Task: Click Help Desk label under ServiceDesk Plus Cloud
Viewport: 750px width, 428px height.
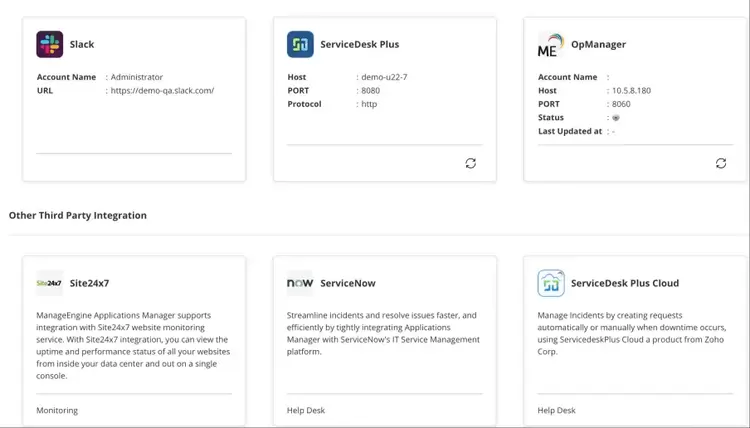Action: coord(556,410)
